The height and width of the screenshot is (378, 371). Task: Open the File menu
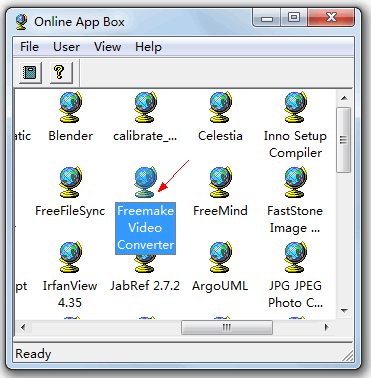[29, 47]
